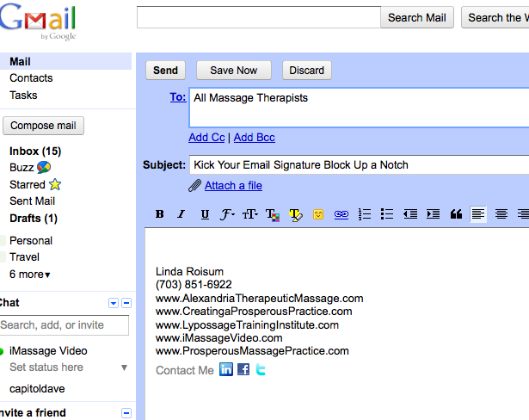This screenshot has width=529, height=420.
Task: Collapse the Chat section
Action: 126,303
